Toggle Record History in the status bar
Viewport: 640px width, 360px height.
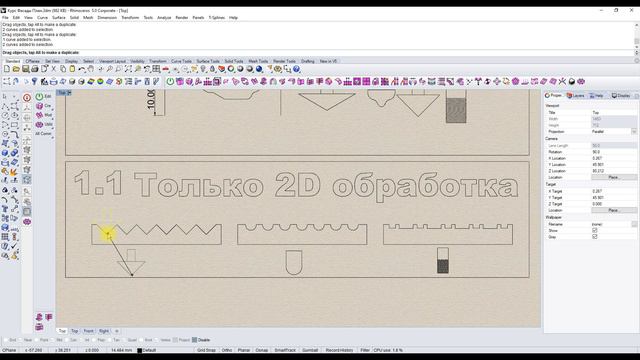click(340, 350)
